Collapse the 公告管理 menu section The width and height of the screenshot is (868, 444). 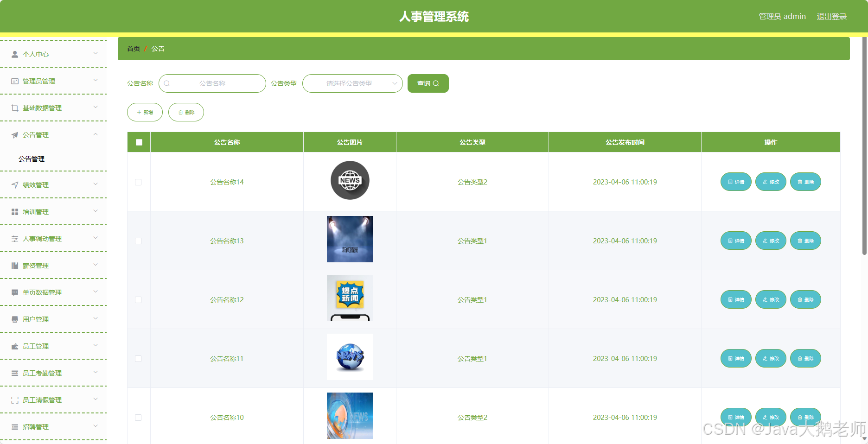pyautogui.click(x=96, y=134)
